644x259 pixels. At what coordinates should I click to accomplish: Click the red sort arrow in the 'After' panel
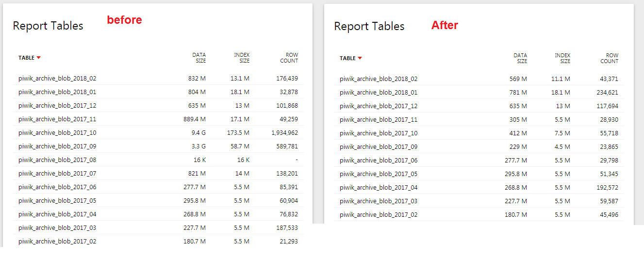[x=360, y=58]
